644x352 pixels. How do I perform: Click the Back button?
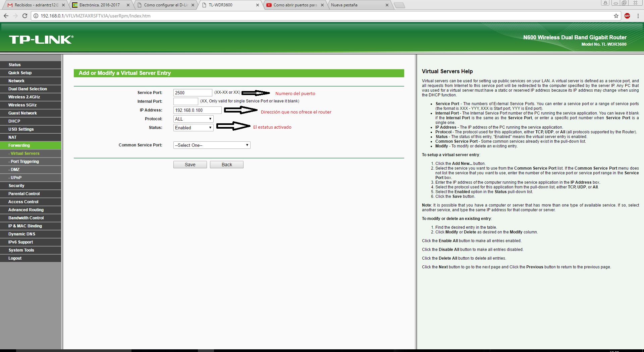[x=227, y=165]
